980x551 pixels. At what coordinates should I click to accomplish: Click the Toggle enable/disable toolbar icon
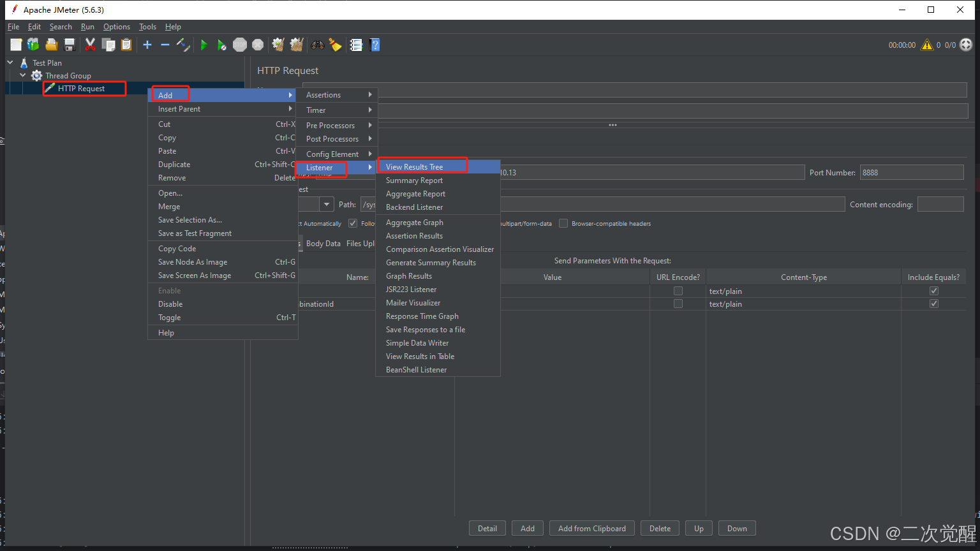(183, 45)
